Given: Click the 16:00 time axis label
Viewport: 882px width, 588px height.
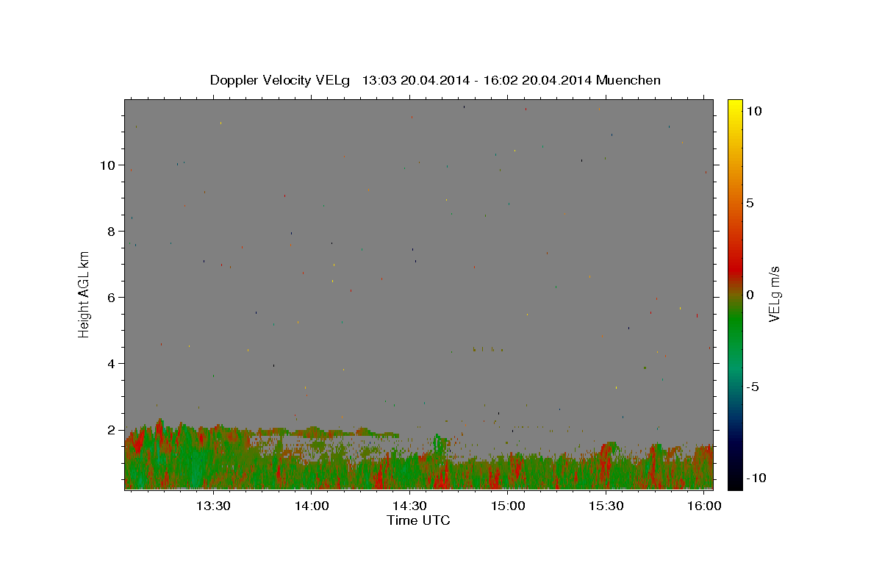Looking at the screenshot, I should tap(705, 506).
